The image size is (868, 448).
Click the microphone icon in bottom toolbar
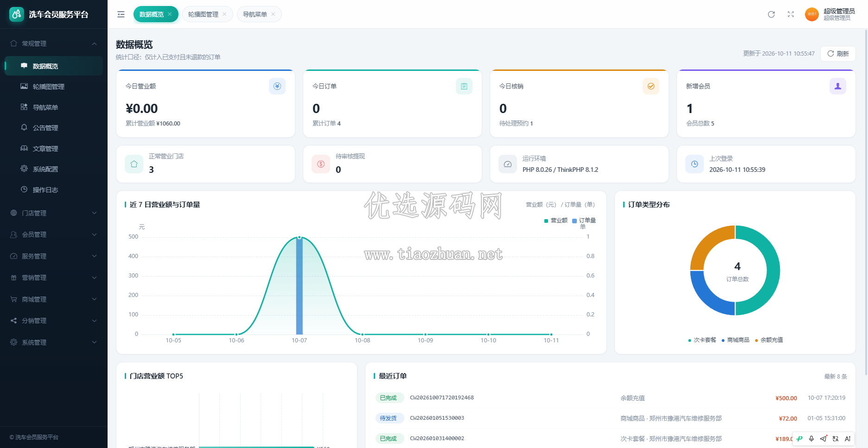pos(811,439)
